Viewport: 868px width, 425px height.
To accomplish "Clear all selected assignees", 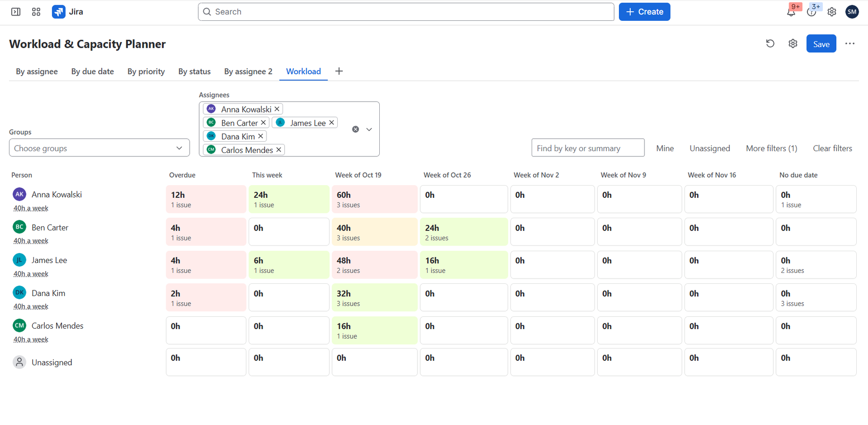I will pos(356,129).
